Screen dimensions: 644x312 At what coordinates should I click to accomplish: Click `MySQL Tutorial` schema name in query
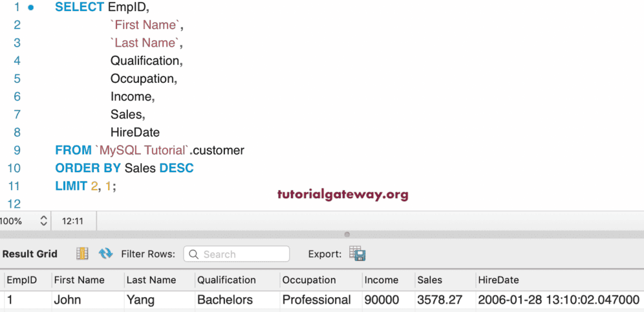pyautogui.click(x=142, y=150)
